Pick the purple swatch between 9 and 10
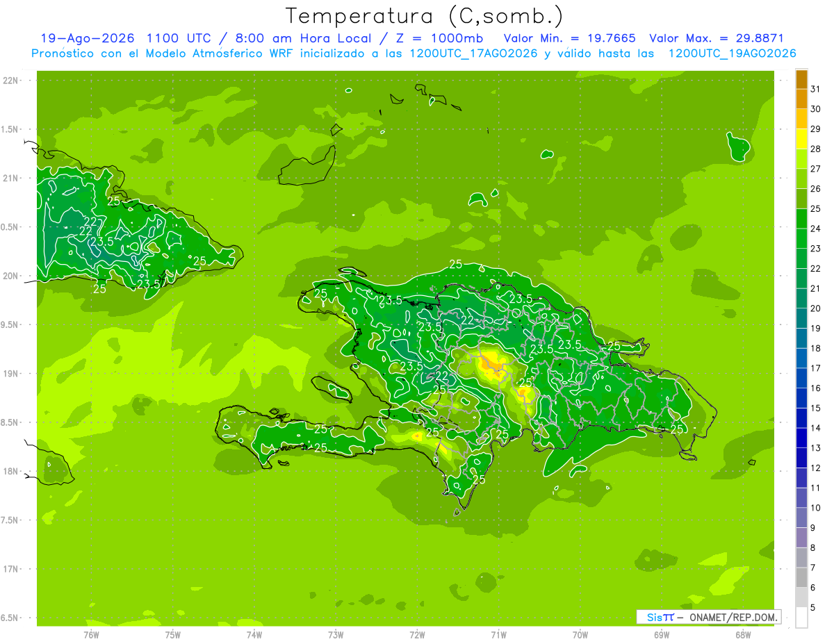834x644 pixels. pyautogui.click(x=801, y=518)
